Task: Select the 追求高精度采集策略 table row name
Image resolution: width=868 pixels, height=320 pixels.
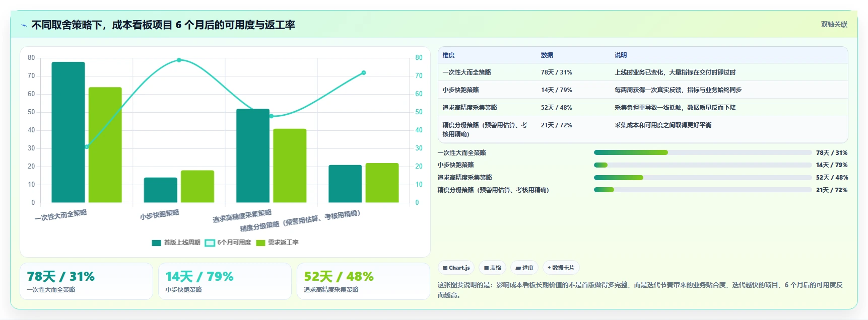Action: [x=470, y=108]
